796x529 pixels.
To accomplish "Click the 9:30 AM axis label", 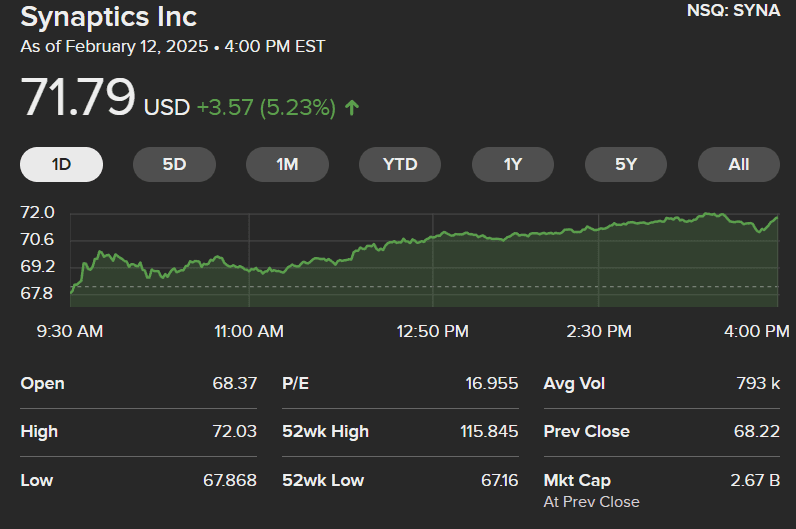I will click(x=70, y=331).
